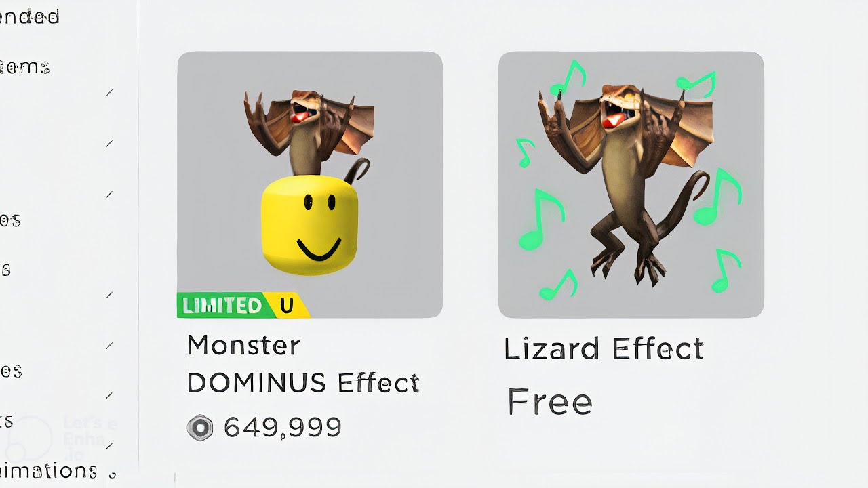
Task: Click the Free price label
Action: pyautogui.click(x=550, y=402)
